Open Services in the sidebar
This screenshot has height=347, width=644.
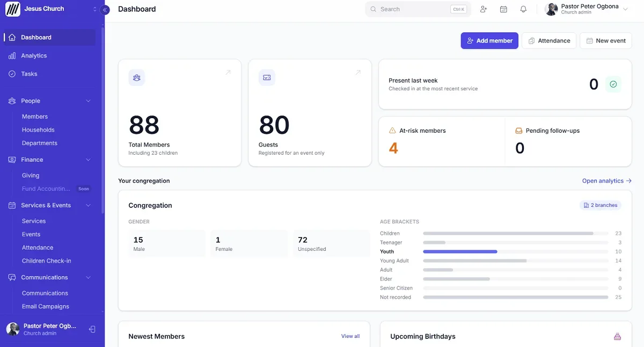click(34, 221)
